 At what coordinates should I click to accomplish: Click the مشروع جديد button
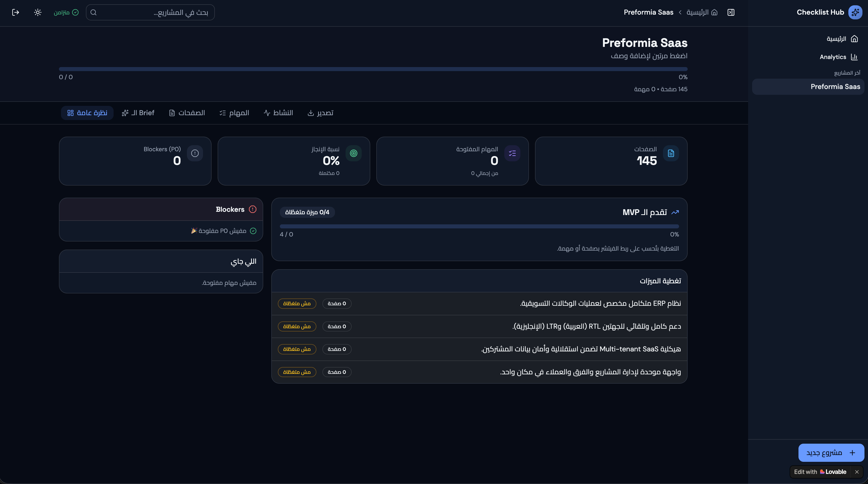[831, 453]
